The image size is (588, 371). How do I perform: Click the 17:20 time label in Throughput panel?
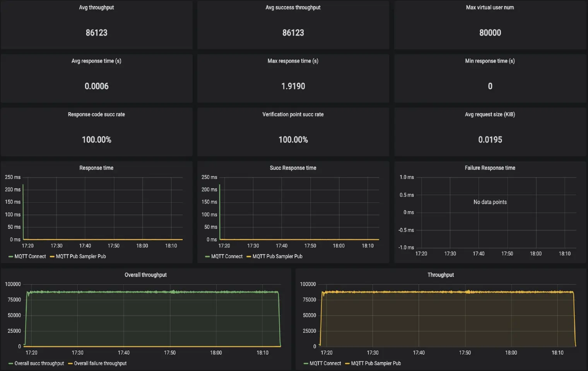(x=326, y=352)
